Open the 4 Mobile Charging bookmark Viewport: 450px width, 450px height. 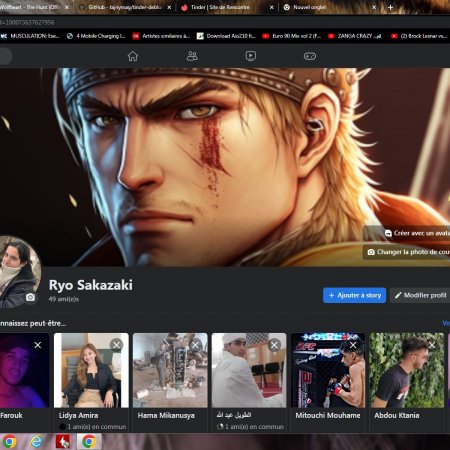96,36
